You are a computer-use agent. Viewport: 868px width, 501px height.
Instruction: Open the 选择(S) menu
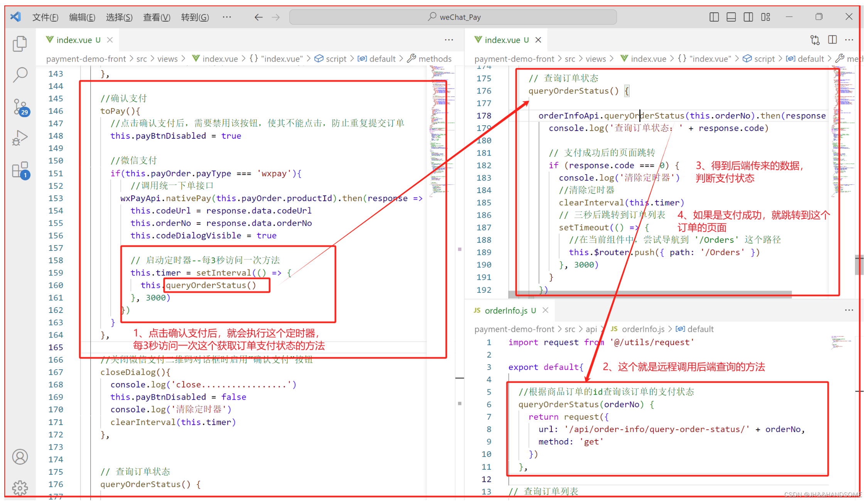[119, 17]
